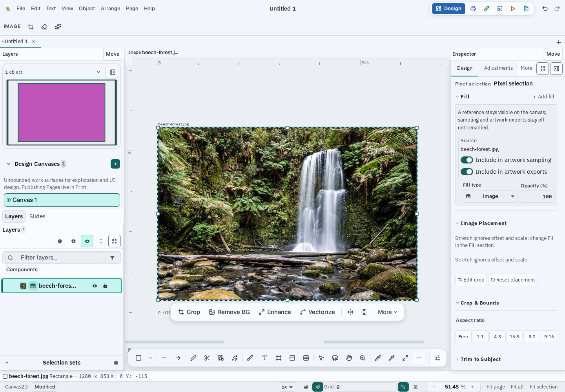Click the Undo arrow

coord(545,9)
